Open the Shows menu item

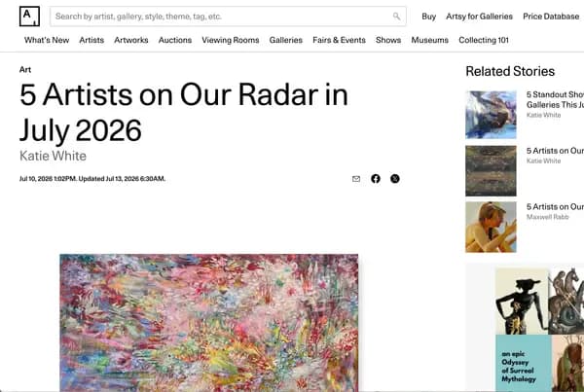(388, 40)
